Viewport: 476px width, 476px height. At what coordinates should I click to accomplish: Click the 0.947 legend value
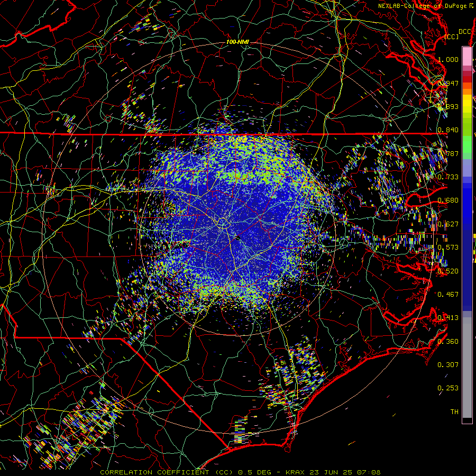click(448, 83)
